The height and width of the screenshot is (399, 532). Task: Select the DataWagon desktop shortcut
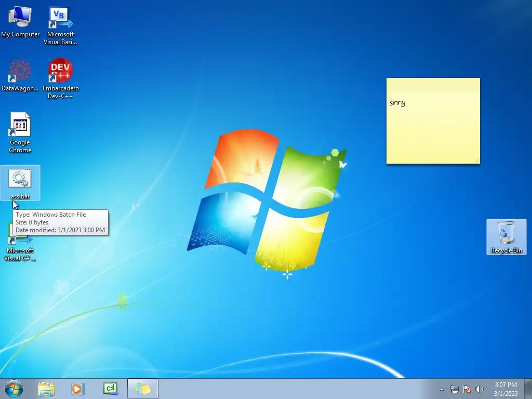(20, 75)
